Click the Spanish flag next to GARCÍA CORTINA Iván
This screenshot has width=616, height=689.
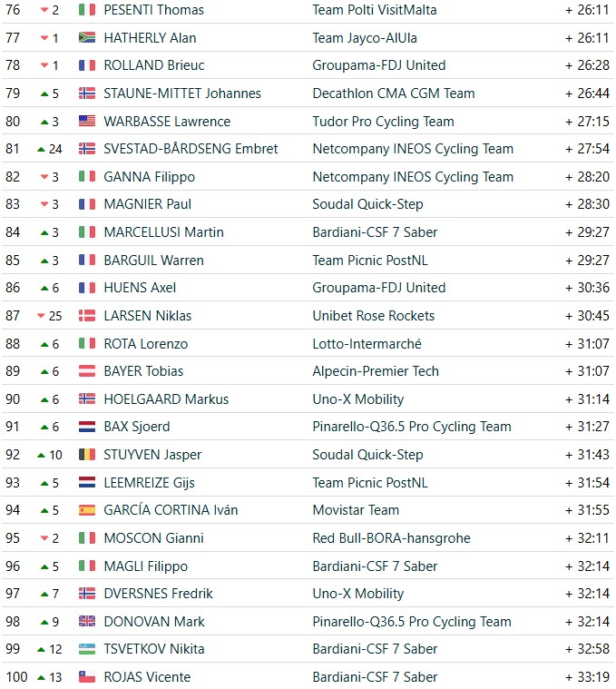87,510
